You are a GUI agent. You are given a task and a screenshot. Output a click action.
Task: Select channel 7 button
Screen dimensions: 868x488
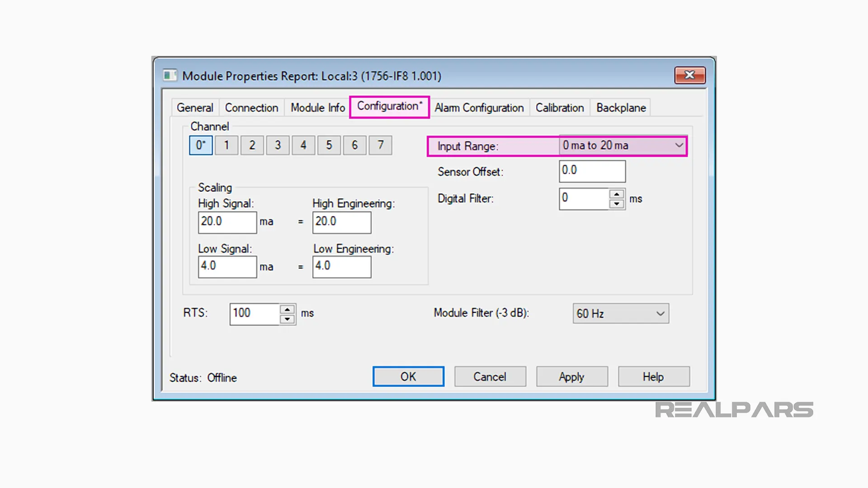point(380,145)
